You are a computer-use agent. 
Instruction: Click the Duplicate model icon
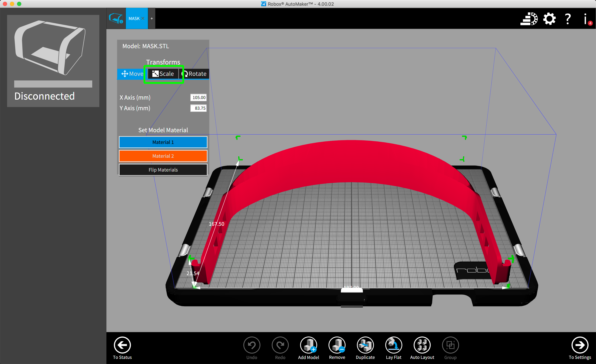(x=365, y=345)
